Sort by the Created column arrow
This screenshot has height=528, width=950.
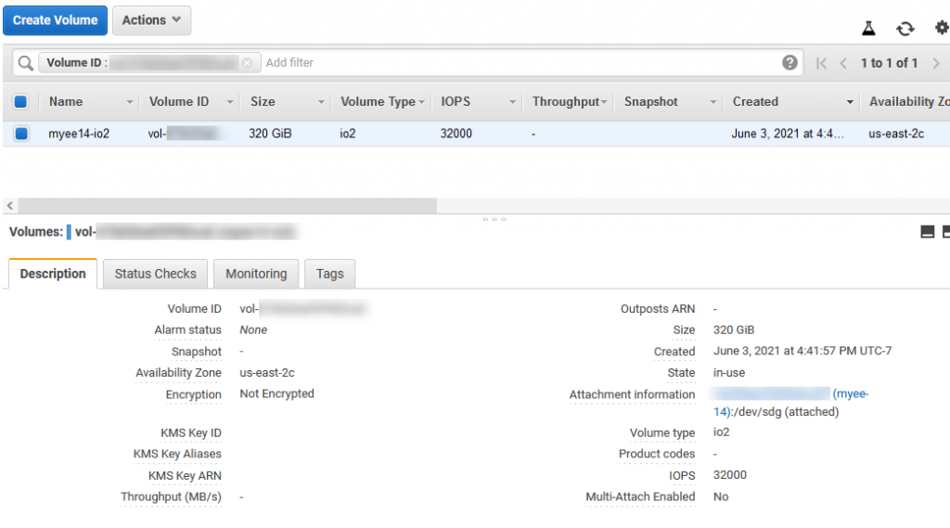(849, 102)
